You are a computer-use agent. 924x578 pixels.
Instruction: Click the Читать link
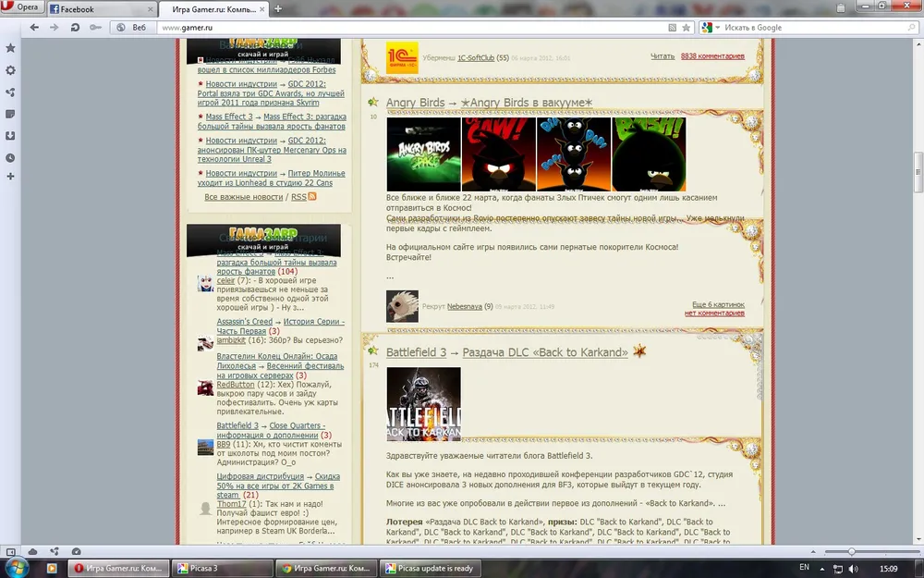(x=663, y=56)
